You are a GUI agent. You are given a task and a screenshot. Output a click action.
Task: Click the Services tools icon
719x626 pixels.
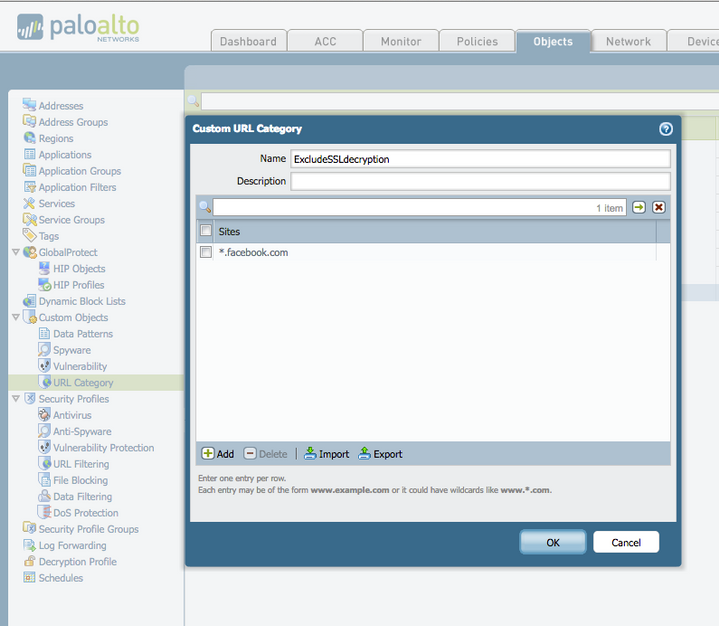[x=29, y=203]
